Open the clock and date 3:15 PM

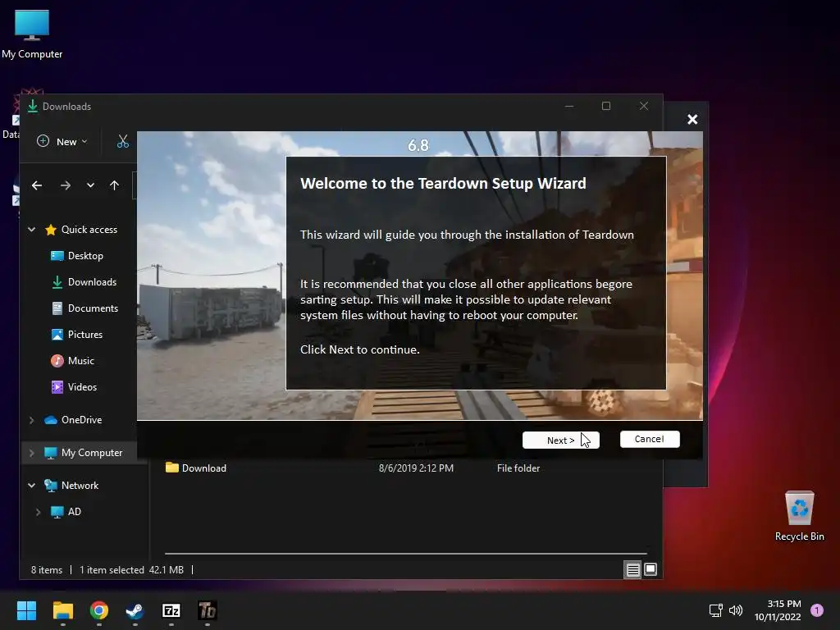coord(778,610)
